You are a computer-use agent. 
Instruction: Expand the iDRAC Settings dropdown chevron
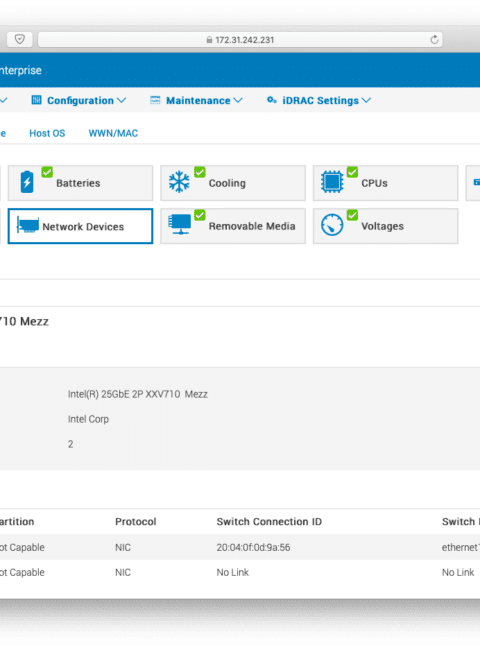(366, 100)
